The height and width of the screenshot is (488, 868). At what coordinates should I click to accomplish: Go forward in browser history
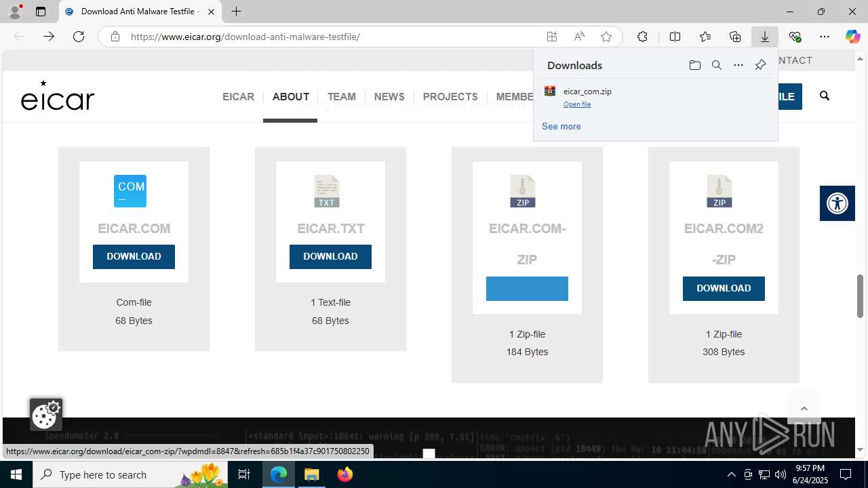click(49, 37)
